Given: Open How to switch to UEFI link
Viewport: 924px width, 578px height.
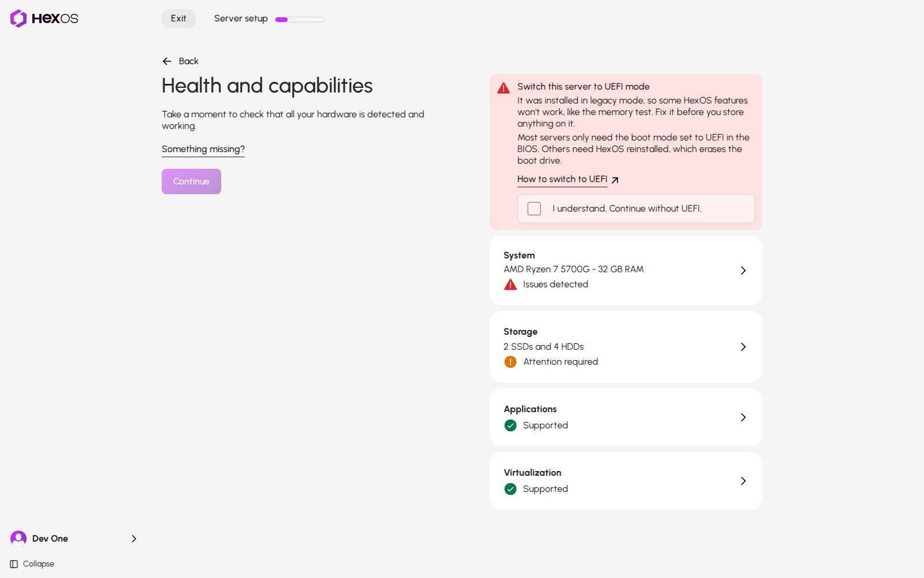Looking at the screenshot, I should (x=562, y=179).
